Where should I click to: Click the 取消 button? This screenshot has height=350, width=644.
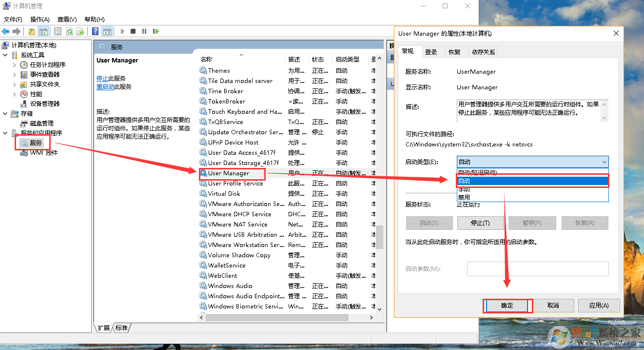point(553,306)
